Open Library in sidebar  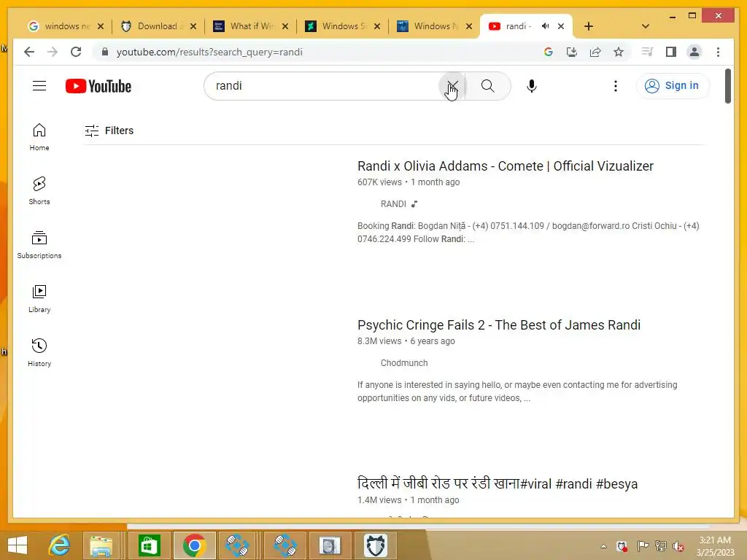39,298
